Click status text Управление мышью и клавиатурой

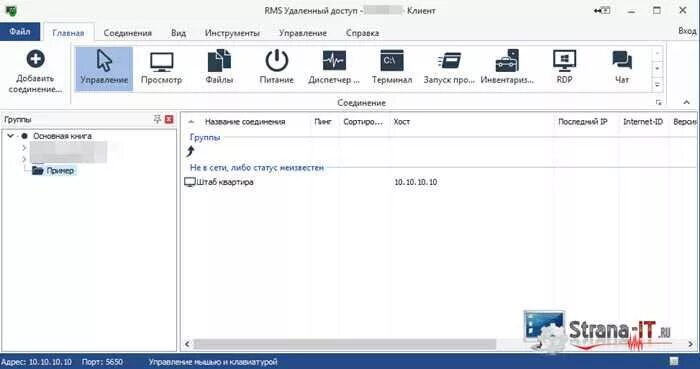[213, 361]
